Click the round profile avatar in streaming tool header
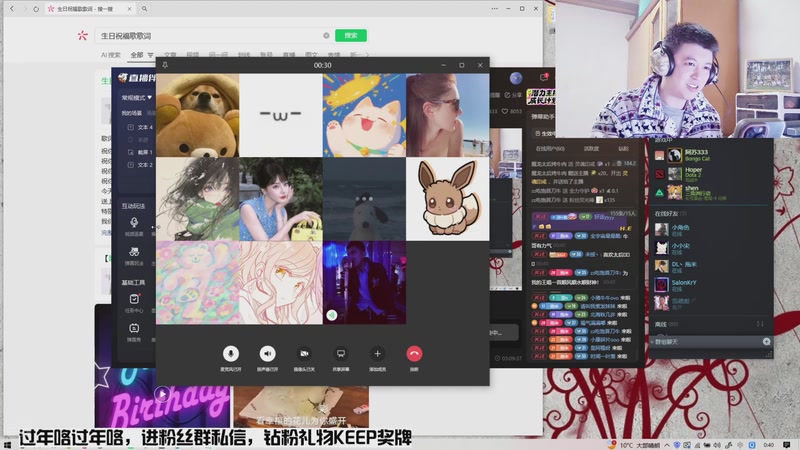The height and width of the screenshot is (450, 800). (516, 78)
